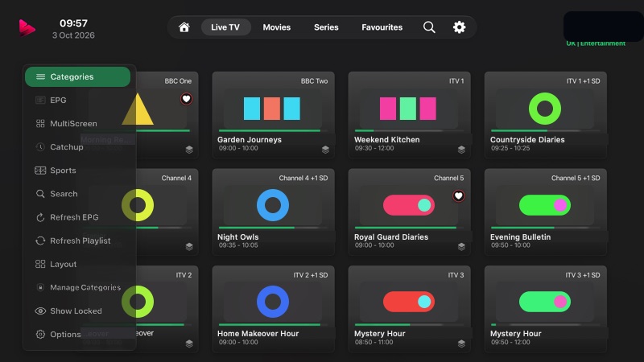Click the 'Evening Bulletin' programme title
Screen dimensions: 644x362
click(520, 237)
